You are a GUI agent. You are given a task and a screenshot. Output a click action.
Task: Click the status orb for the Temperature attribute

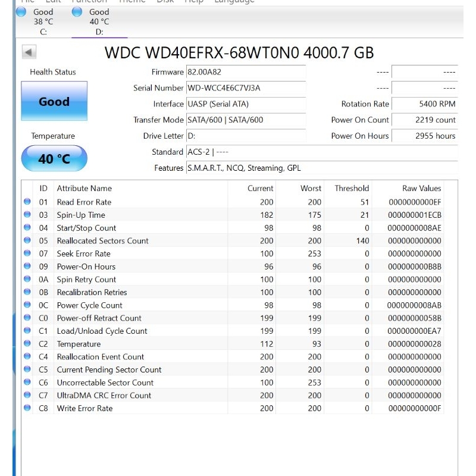pyautogui.click(x=27, y=344)
